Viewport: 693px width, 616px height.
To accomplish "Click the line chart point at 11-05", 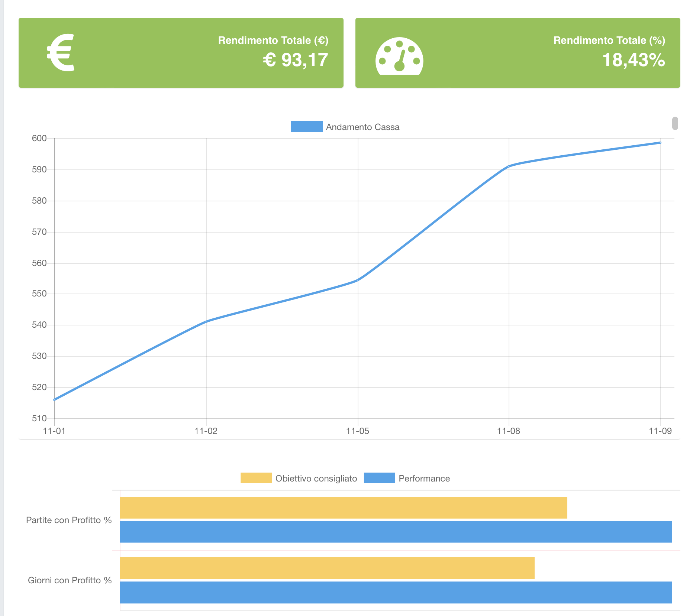I will [x=358, y=280].
